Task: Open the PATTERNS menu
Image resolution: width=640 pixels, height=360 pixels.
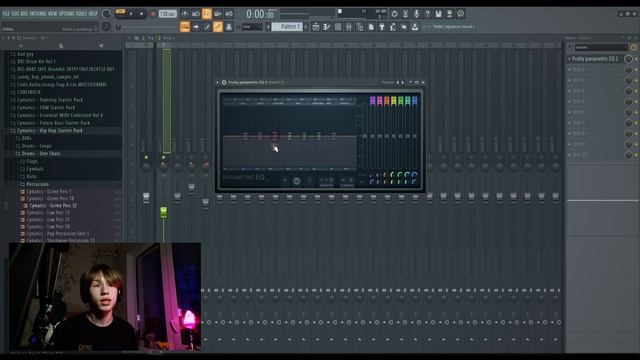Action: click(x=38, y=13)
